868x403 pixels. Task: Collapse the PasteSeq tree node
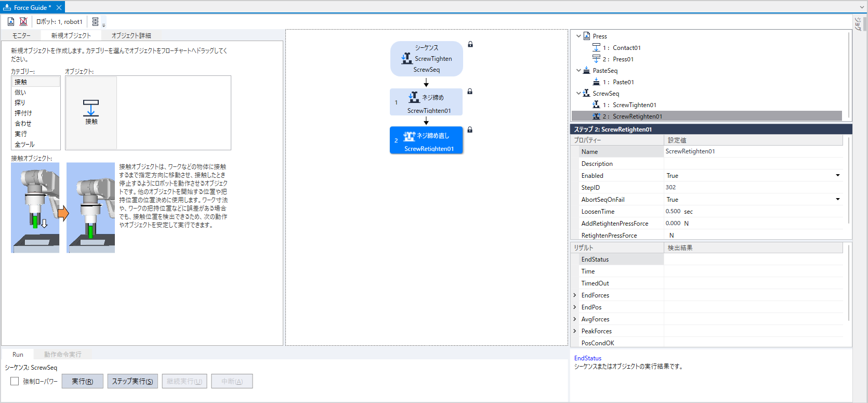click(x=578, y=70)
